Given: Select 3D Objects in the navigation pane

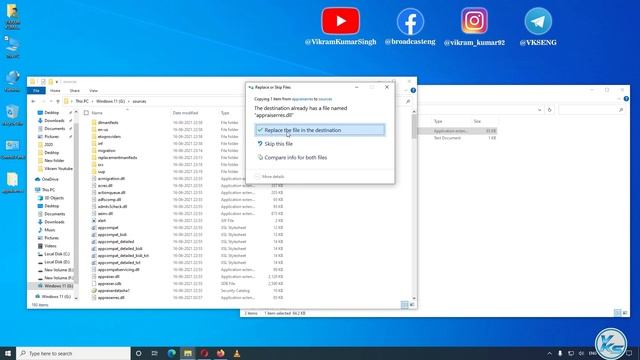Looking at the screenshot, I should pyautogui.click(x=51, y=198).
